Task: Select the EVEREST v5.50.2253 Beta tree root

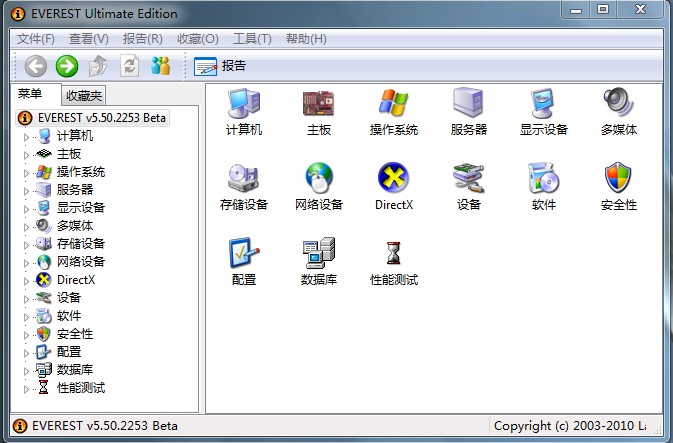Action: [92, 118]
